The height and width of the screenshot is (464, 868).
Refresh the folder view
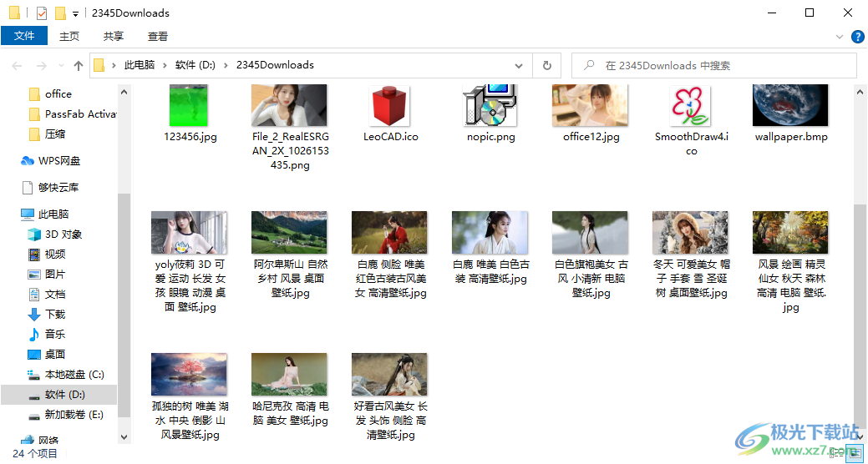[x=547, y=66]
